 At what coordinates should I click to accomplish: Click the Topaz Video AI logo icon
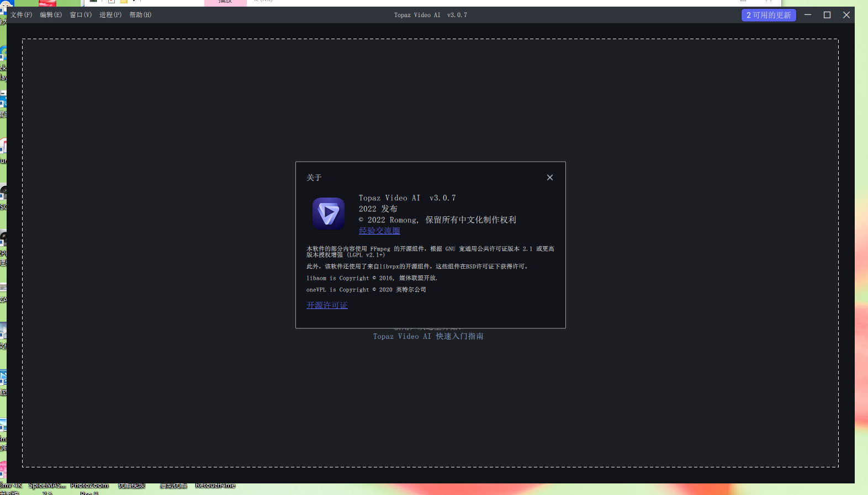click(329, 214)
